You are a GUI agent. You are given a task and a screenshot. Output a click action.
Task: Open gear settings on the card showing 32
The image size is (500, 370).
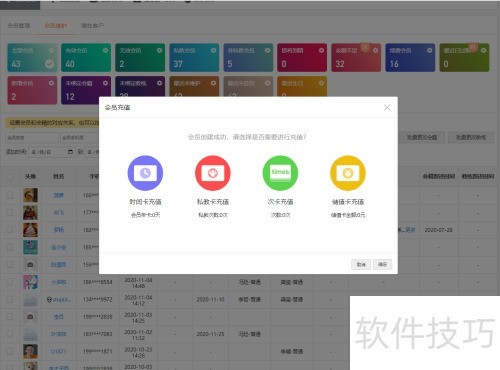376,50
